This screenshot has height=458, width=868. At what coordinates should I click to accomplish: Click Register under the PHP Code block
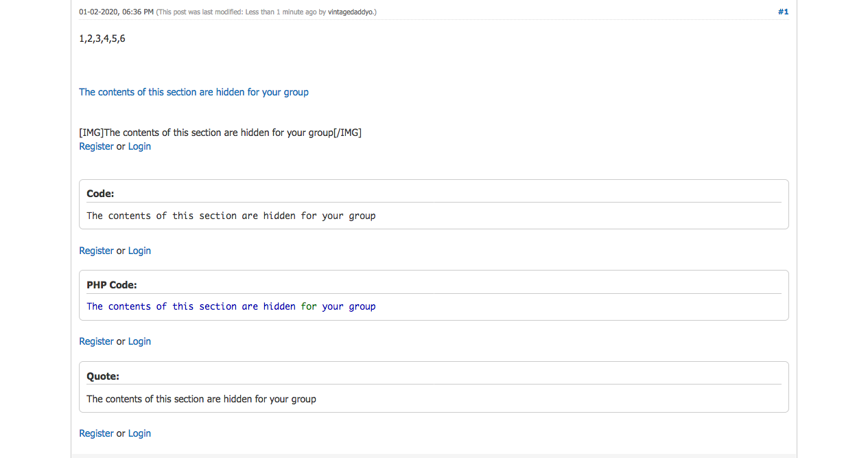point(96,341)
